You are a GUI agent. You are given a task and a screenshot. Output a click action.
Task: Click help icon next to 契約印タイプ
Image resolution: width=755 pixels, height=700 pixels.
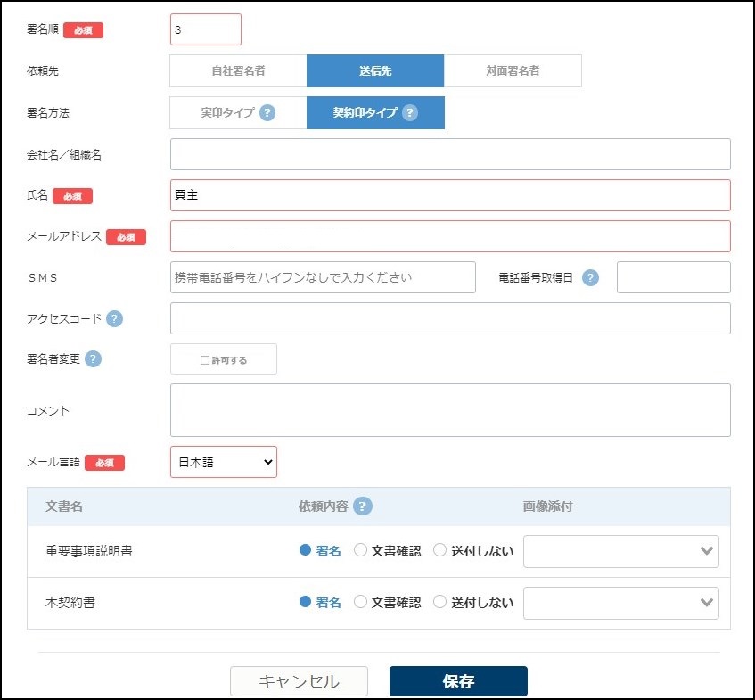(409, 113)
